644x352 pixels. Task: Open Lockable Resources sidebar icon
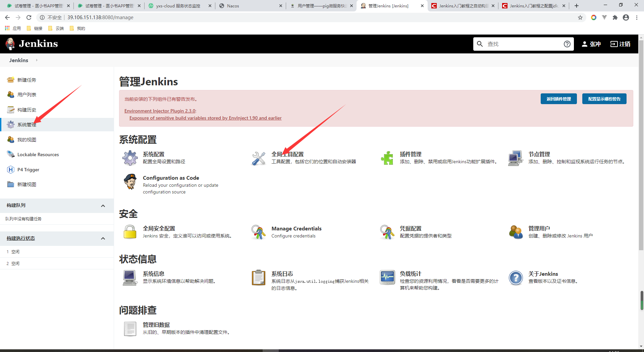(11, 155)
